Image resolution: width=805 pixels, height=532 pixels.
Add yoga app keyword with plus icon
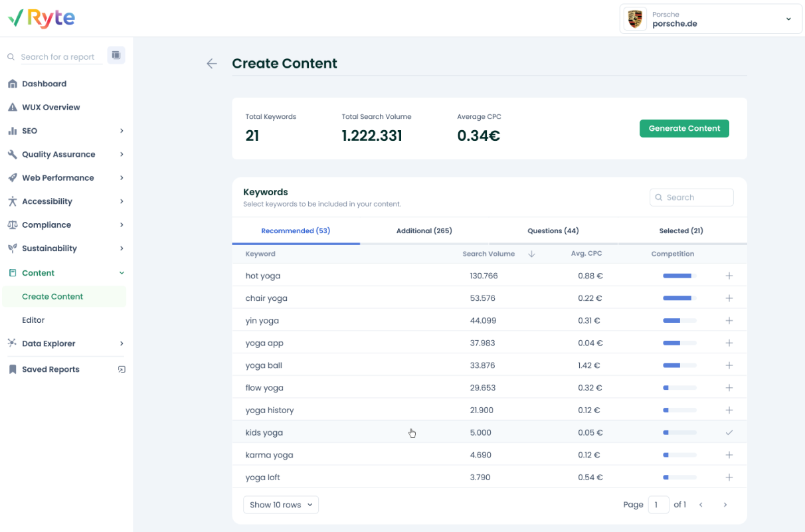[729, 343]
